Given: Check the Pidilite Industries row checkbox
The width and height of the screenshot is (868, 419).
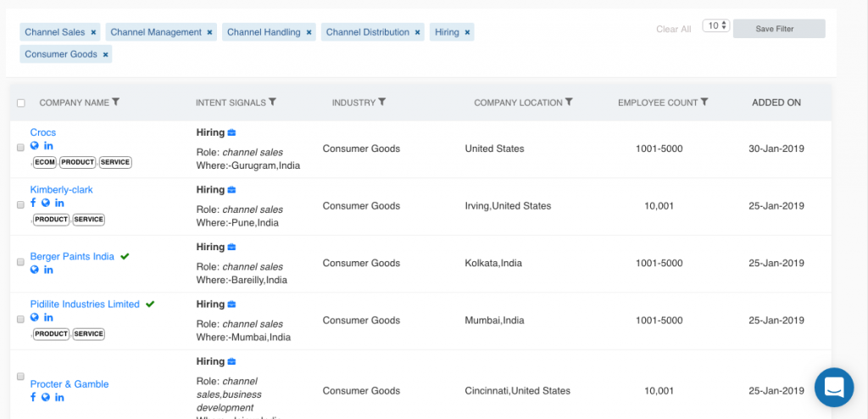Looking at the screenshot, I should 20,319.
